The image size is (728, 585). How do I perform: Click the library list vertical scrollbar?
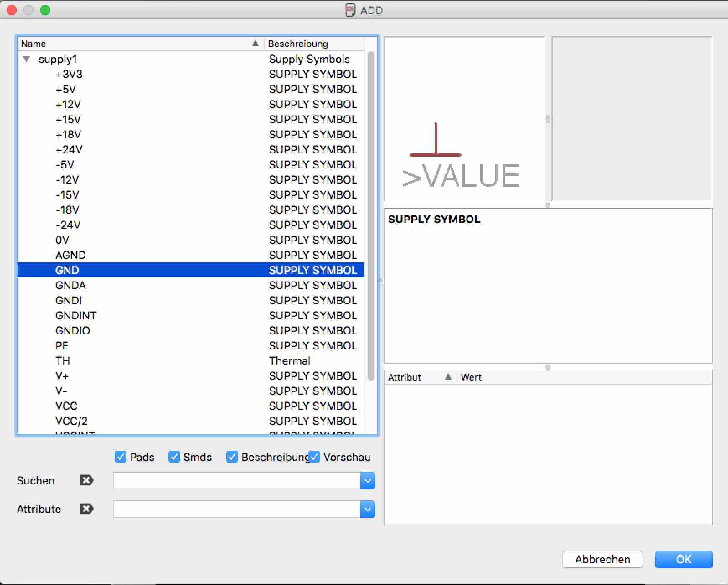tap(371, 216)
